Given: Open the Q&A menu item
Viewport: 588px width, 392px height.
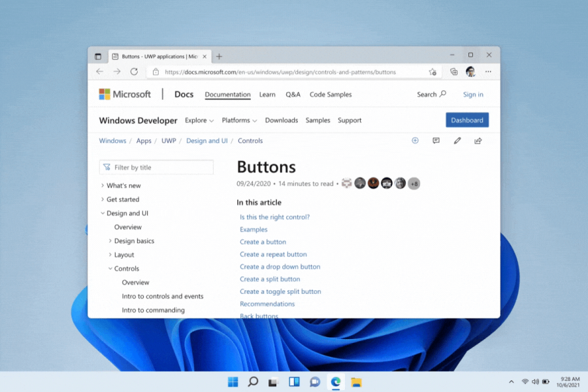Looking at the screenshot, I should tap(293, 94).
